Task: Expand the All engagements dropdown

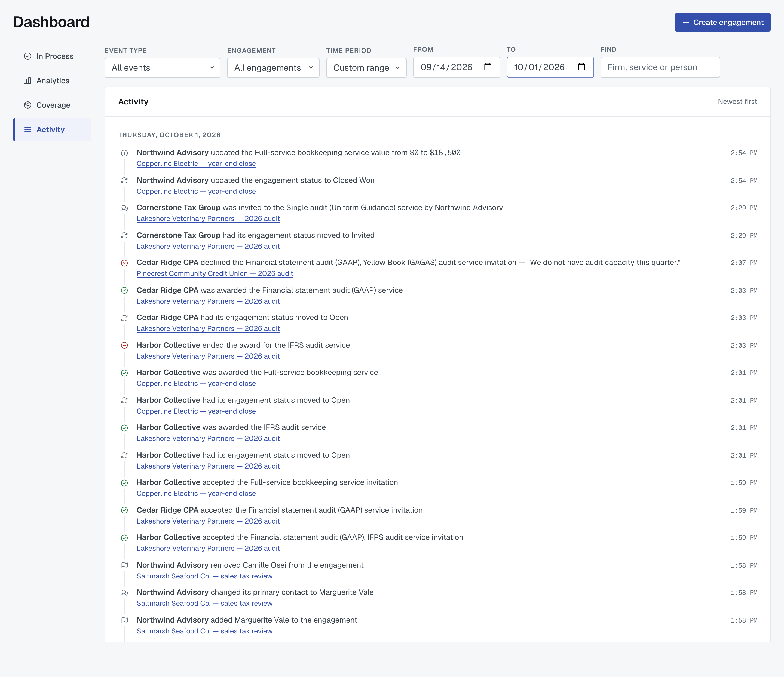Action: pos(273,68)
